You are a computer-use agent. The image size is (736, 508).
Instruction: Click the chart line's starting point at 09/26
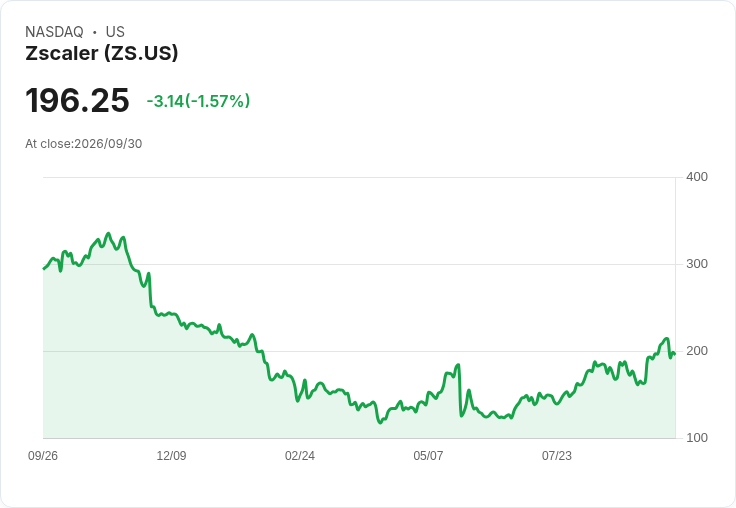(x=44, y=269)
